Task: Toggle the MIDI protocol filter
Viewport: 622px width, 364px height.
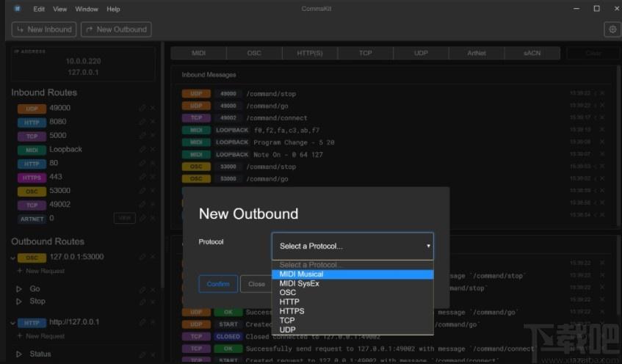Action: (x=199, y=53)
